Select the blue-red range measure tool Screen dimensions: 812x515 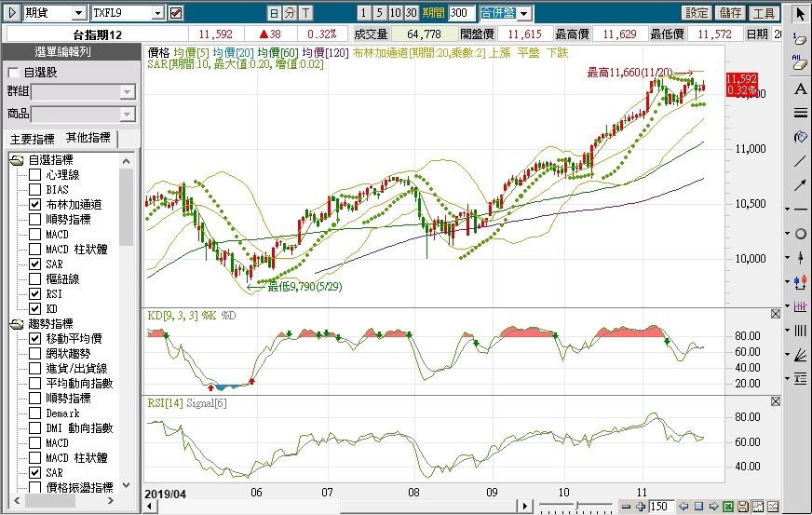801,282
